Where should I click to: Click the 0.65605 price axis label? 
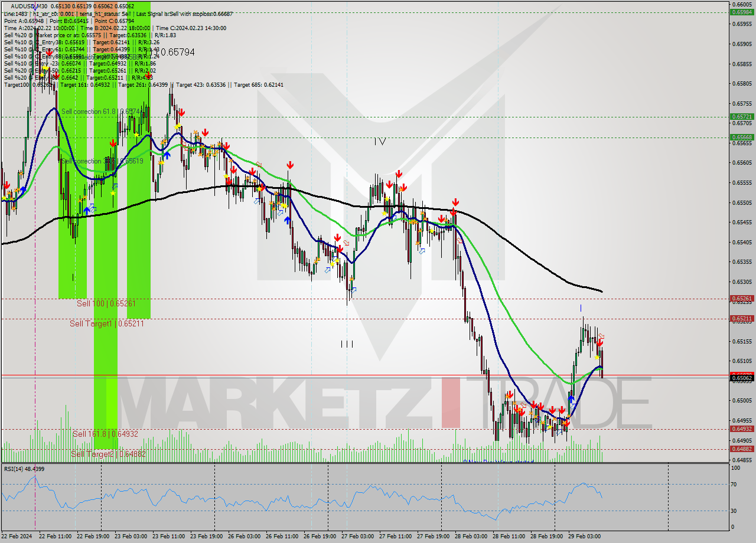[742, 163]
